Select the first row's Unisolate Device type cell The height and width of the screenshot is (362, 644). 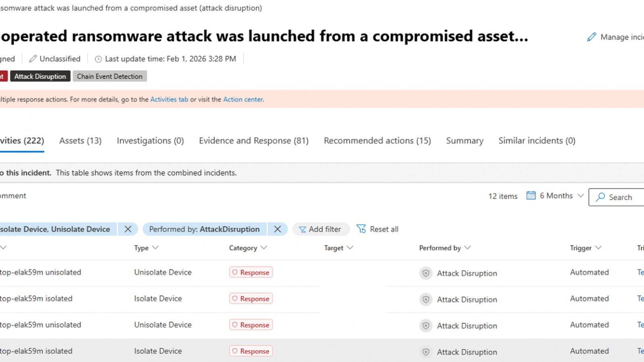click(163, 272)
